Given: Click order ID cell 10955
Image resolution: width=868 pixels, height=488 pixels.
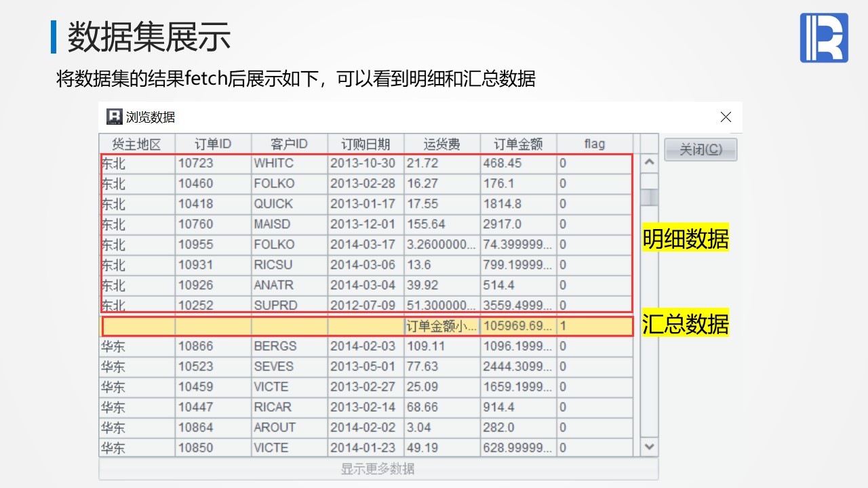Looking at the screenshot, I should tap(213, 245).
